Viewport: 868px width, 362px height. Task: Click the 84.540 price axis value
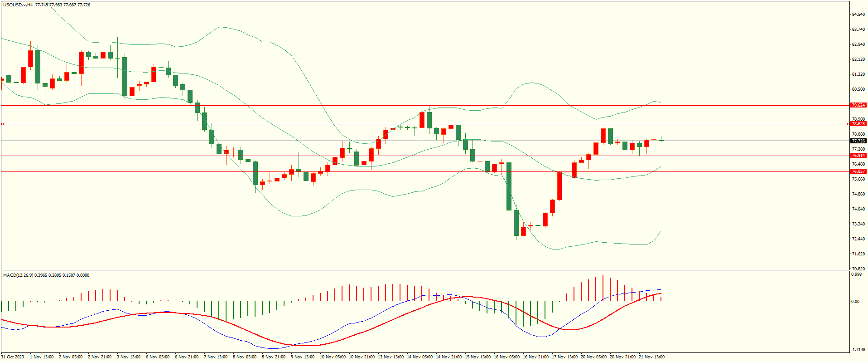858,15
